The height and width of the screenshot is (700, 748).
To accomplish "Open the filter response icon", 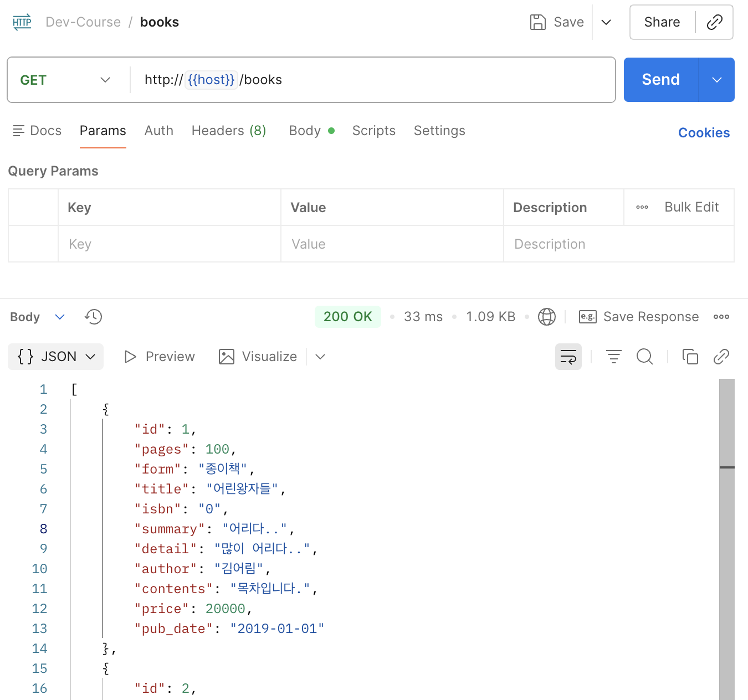I will [x=613, y=357].
